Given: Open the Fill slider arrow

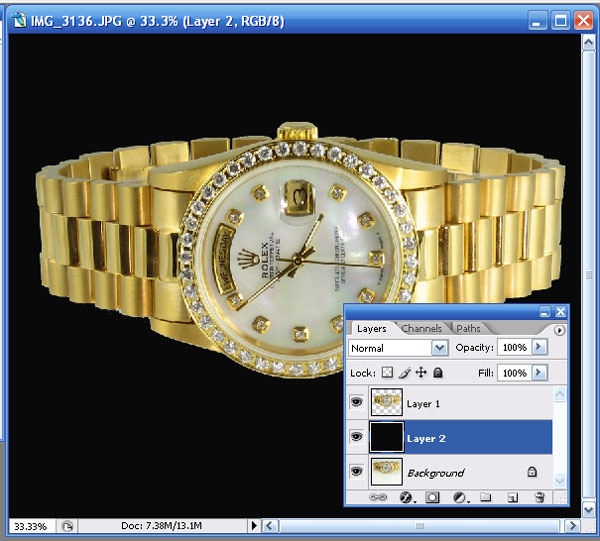Looking at the screenshot, I should (539, 372).
